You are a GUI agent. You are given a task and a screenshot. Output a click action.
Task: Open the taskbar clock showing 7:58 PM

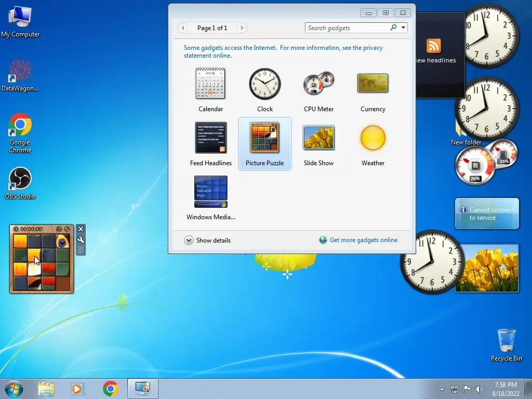506,389
